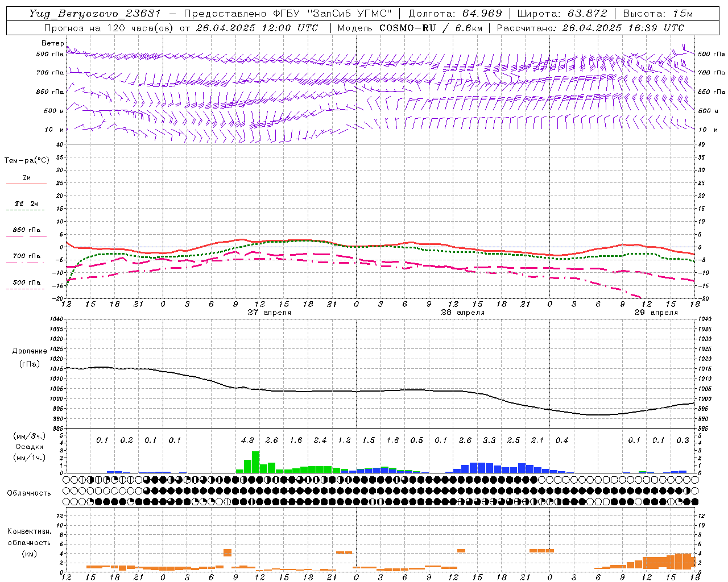Click the (км) unit label
The height and width of the screenshot is (582, 728).
tap(30, 554)
